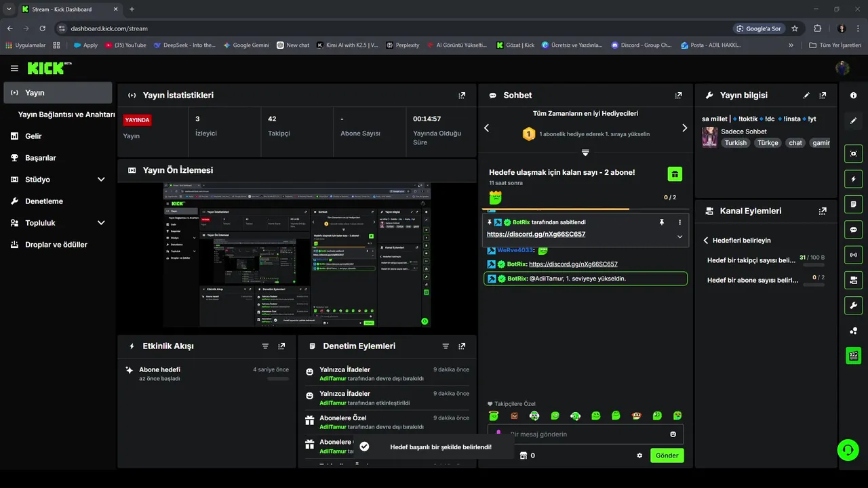The image size is (868, 488).
Task: Toggle the wrench stream info widget in sidebar
Action: tap(853, 305)
